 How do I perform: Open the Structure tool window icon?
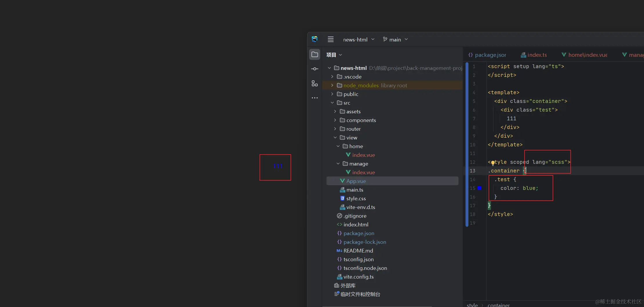click(315, 83)
